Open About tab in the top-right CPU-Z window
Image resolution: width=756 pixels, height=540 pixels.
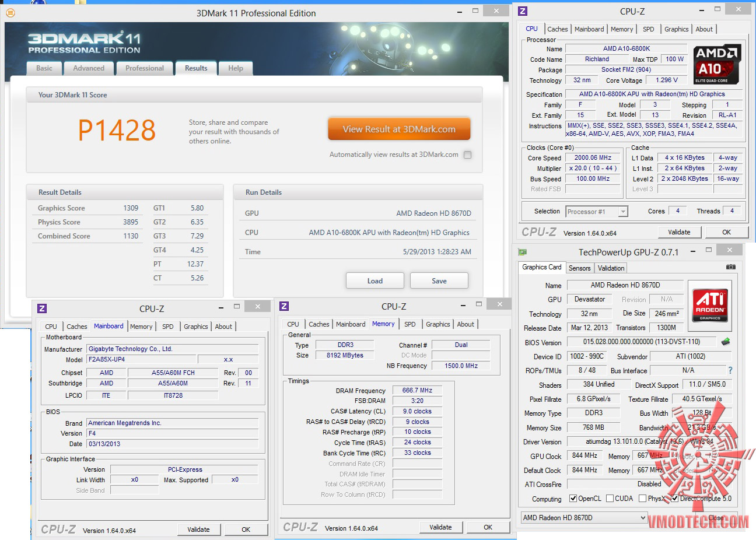tap(704, 29)
